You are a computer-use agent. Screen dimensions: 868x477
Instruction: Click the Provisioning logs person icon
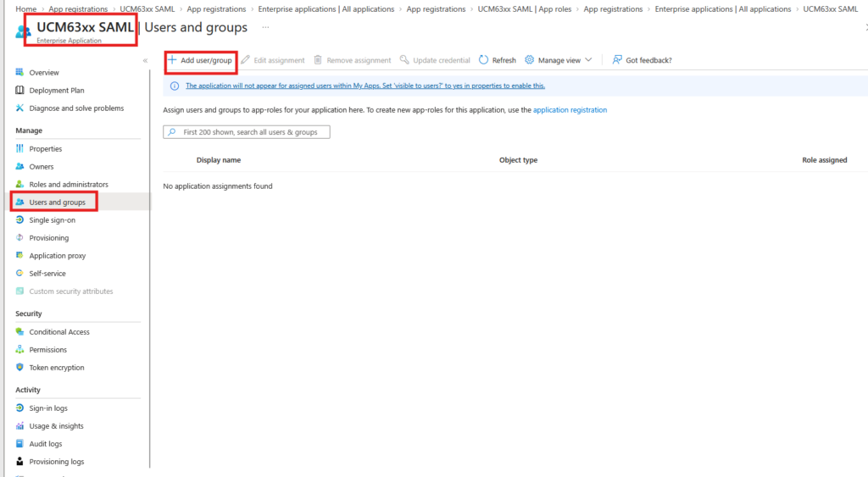[x=20, y=461]
